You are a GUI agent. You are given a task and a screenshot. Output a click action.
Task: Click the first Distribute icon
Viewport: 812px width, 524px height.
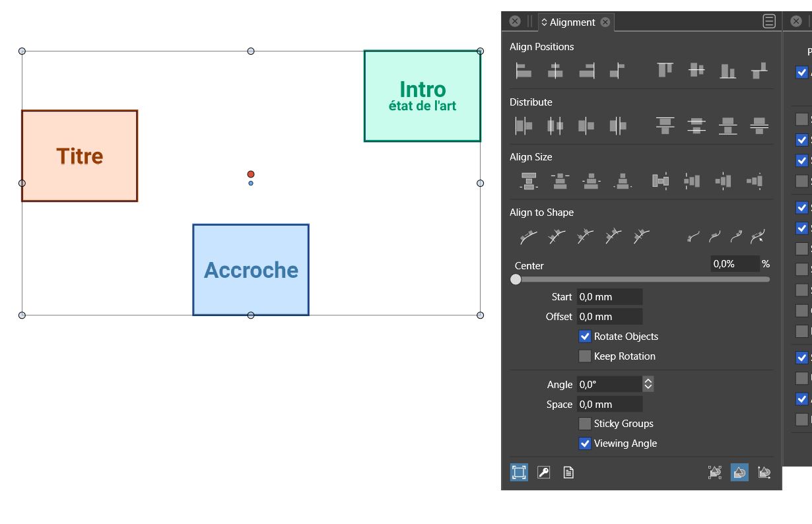(x=524, y=125)
